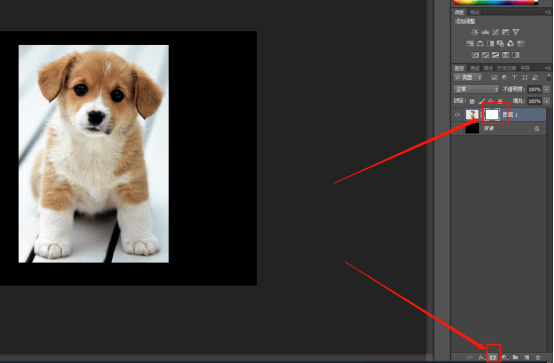Create a new group folder
Image resolution: width=554 pixels, height=363 pixels.
515,357
